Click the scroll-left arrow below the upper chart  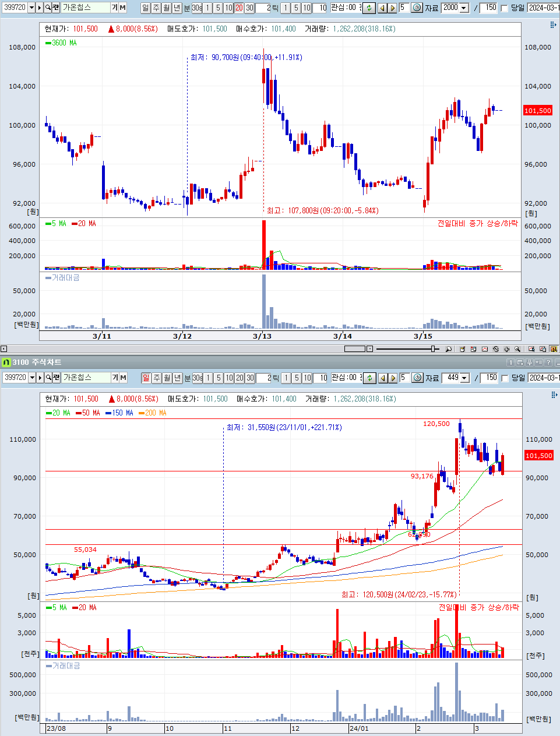pos(3,349)
